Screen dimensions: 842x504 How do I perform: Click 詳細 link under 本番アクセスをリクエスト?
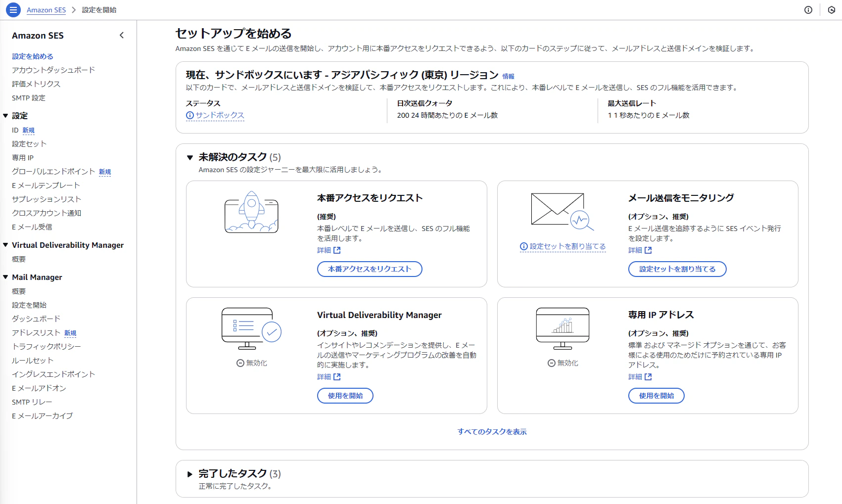[324, 250]
